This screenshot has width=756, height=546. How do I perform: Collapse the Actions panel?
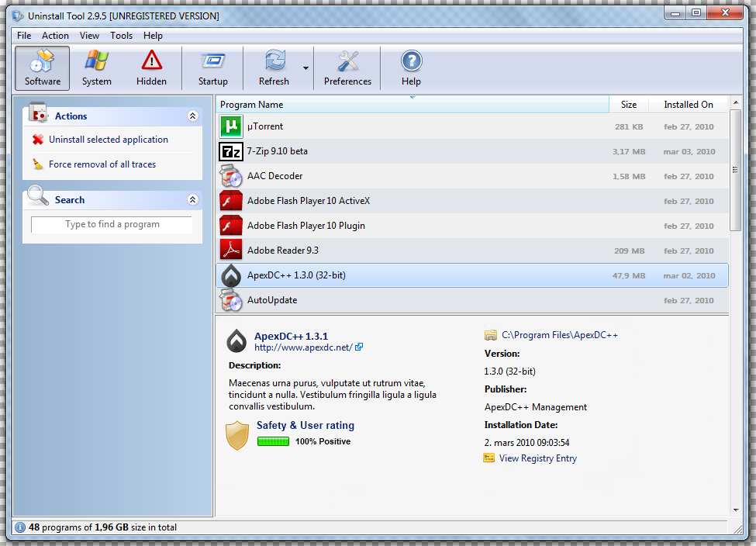pos(193,116)
